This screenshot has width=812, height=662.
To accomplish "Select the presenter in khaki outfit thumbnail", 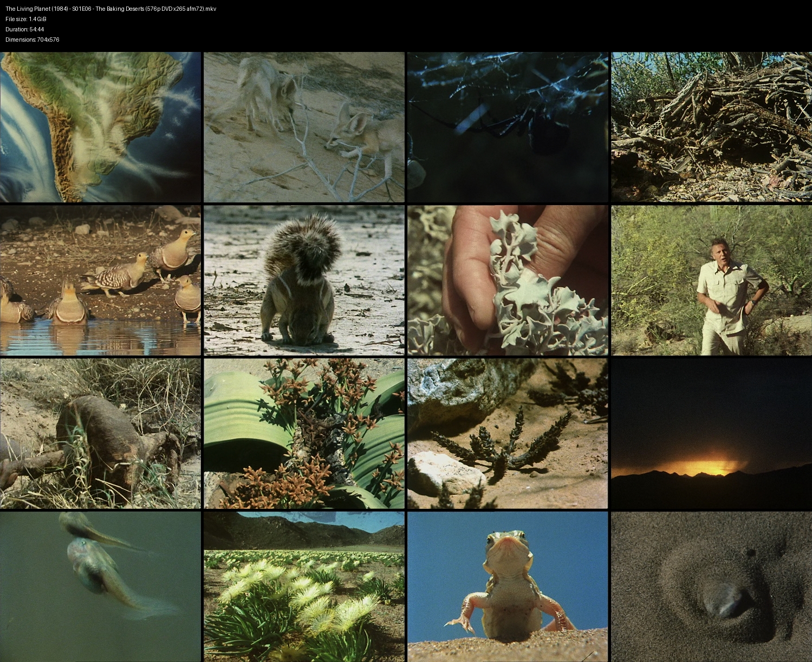I will point(711,280).
